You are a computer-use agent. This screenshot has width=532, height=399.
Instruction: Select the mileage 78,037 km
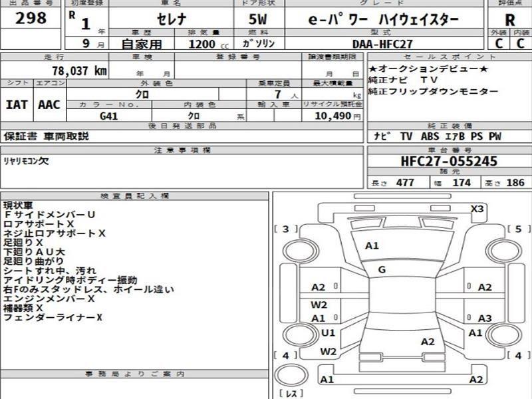coord(79,70)
